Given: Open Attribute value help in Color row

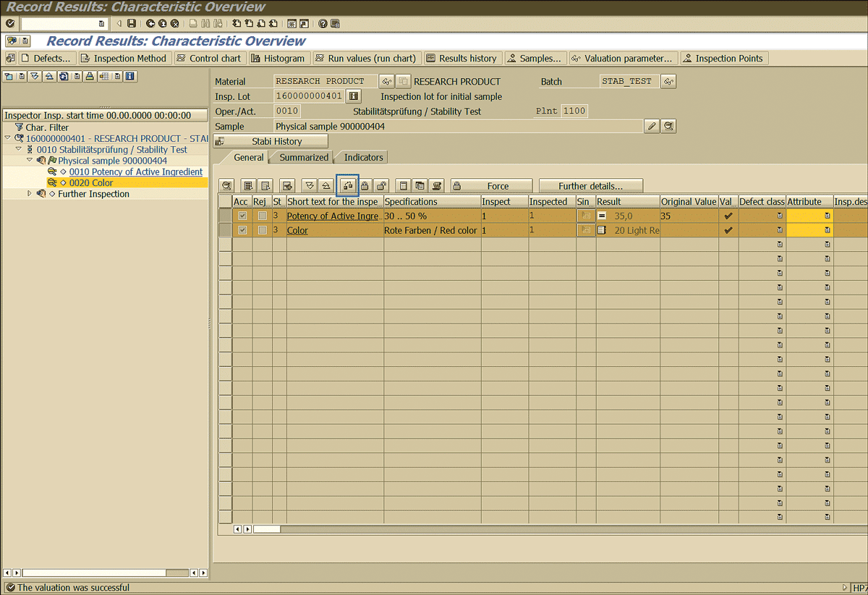Looking at the screenshot, I should pos(827,230).
